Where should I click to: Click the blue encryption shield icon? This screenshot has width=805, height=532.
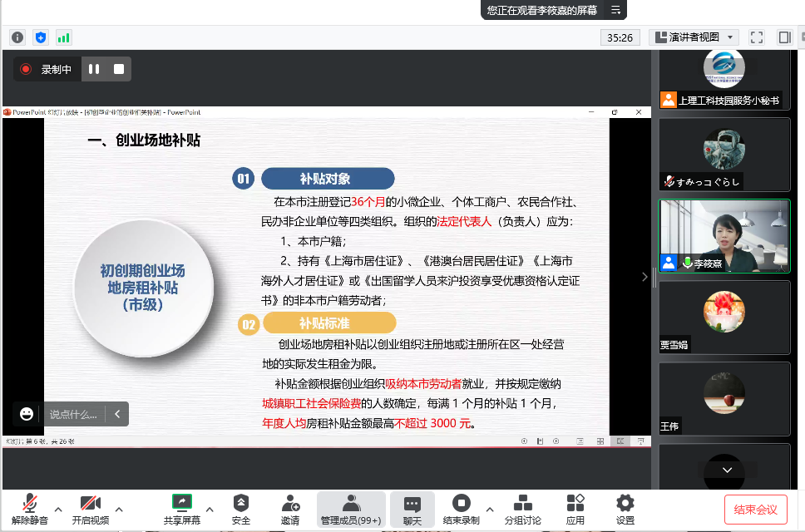click(x=41, y=37)
